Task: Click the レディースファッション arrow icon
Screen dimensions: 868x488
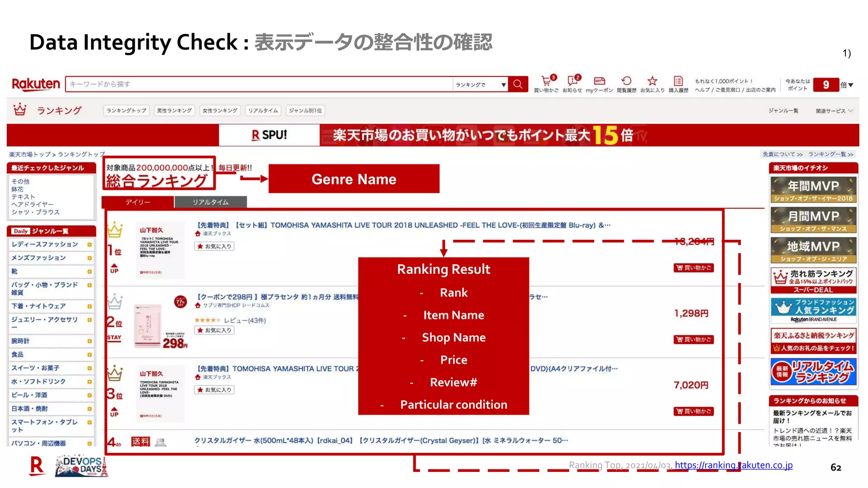Action: point(89,244)
